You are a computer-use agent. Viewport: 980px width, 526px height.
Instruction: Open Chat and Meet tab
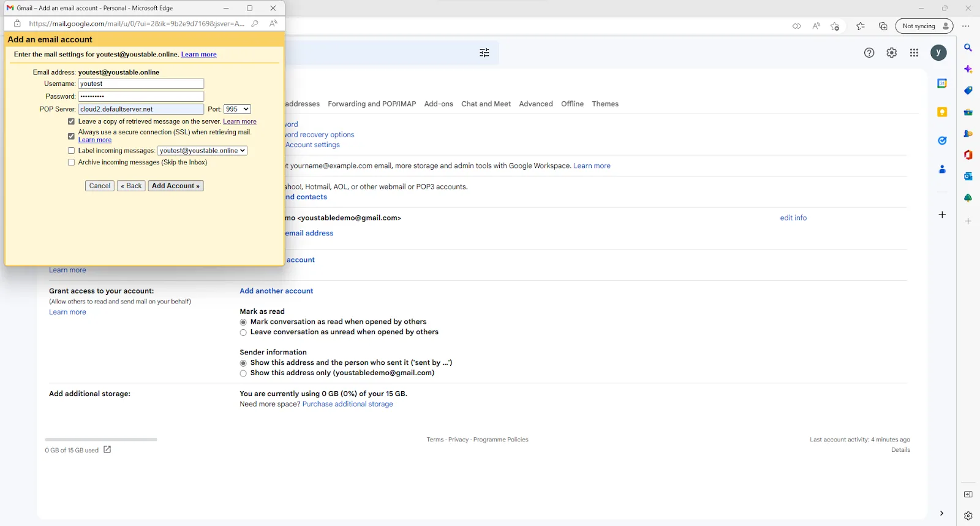[x=486, y=104]
